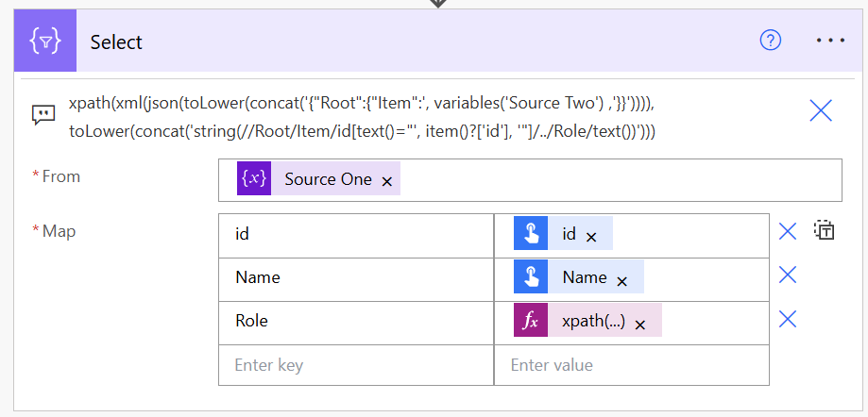The width and height of the screenshot is (868, 417).
Task: Remove the id dynamic content token
Action: [591, 237]
